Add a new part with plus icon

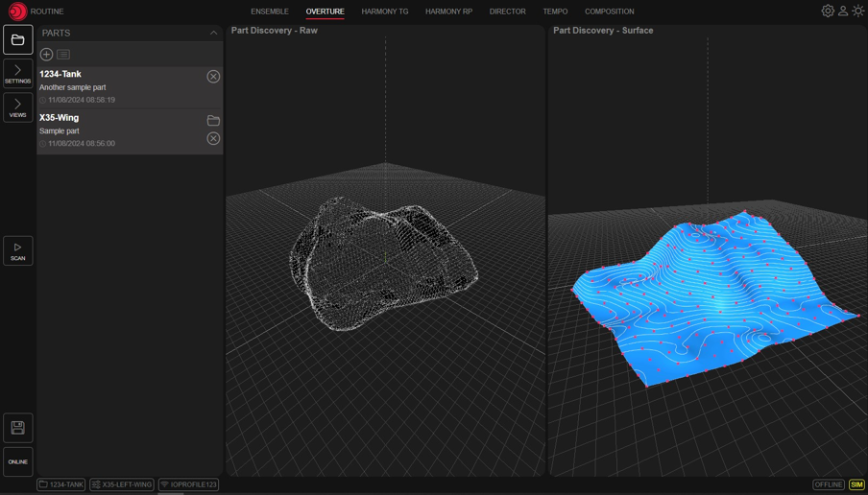[x=46, y=55]
